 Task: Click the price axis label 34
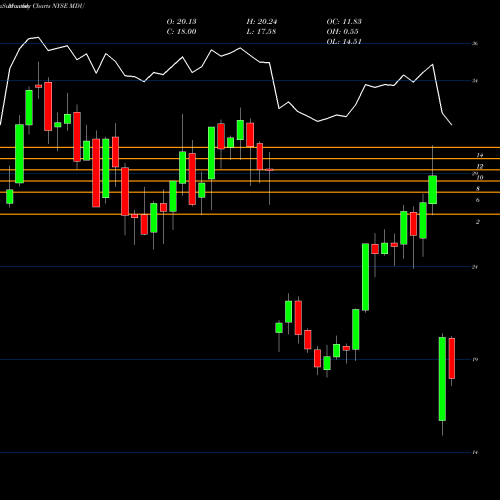[475, 81]
